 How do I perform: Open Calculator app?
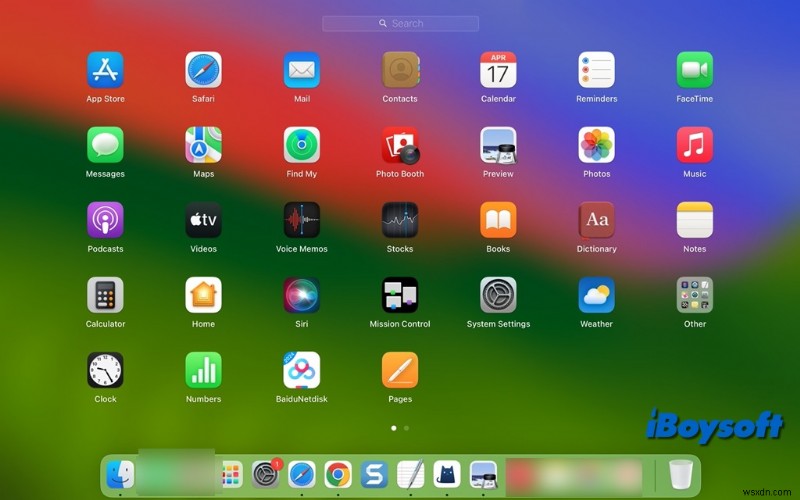105,295
